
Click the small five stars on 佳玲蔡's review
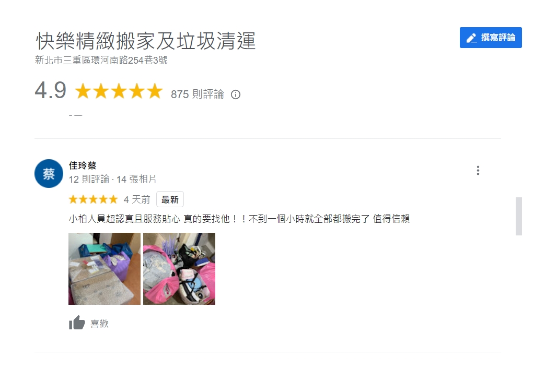tap(93, 199)
